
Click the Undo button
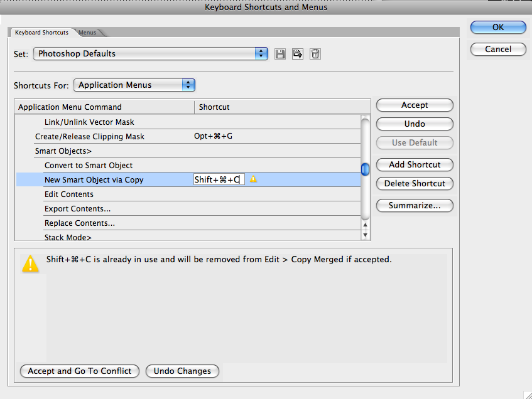click(415, 124)
